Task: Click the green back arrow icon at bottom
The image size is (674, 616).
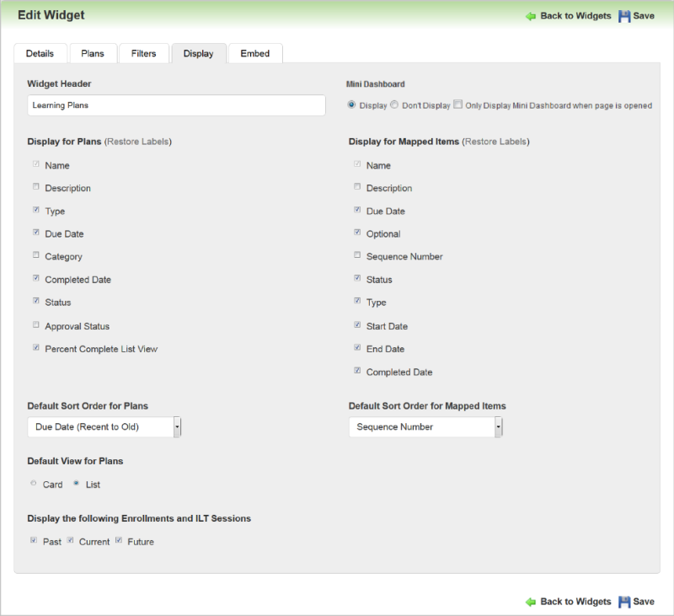Action: 531,602
